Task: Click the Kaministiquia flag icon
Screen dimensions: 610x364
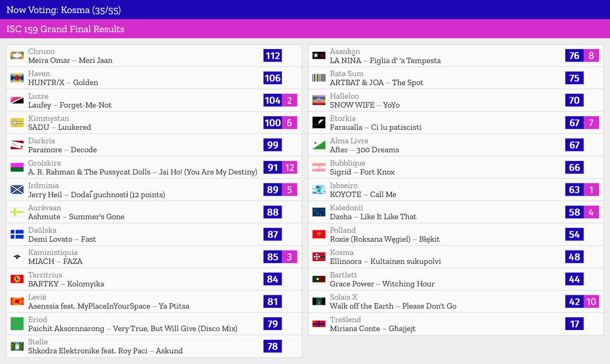Action: click(x=17, y=257)
